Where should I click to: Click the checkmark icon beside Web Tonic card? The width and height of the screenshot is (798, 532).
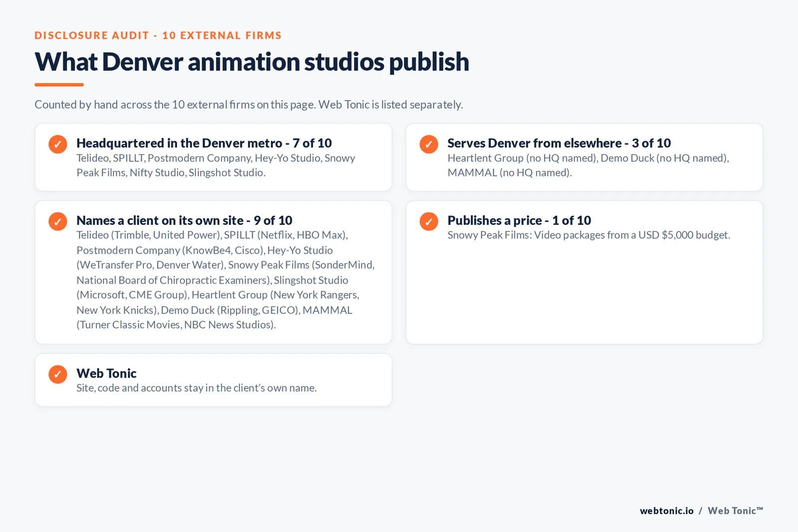pos(58,374)
